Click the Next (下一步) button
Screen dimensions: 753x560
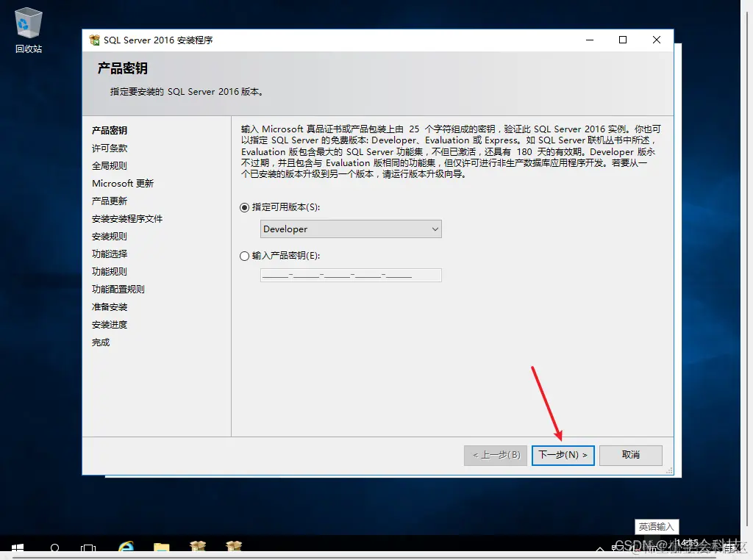click(563, 455)
